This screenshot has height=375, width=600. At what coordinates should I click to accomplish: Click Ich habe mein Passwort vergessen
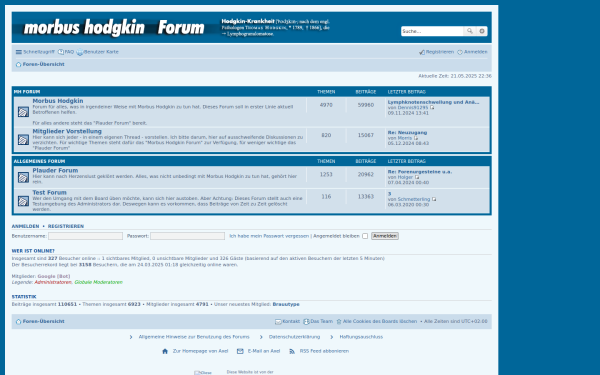269,236
